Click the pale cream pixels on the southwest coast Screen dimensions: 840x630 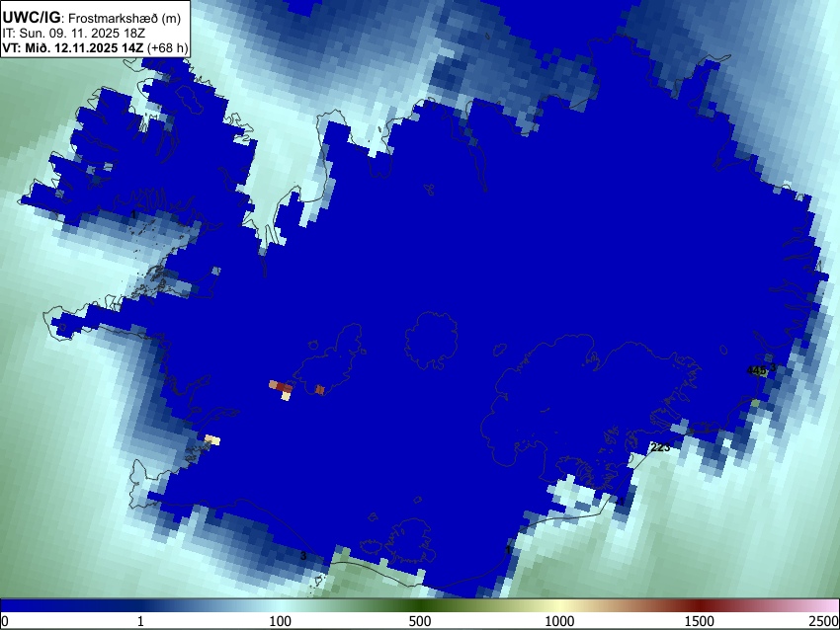point(212,440)
